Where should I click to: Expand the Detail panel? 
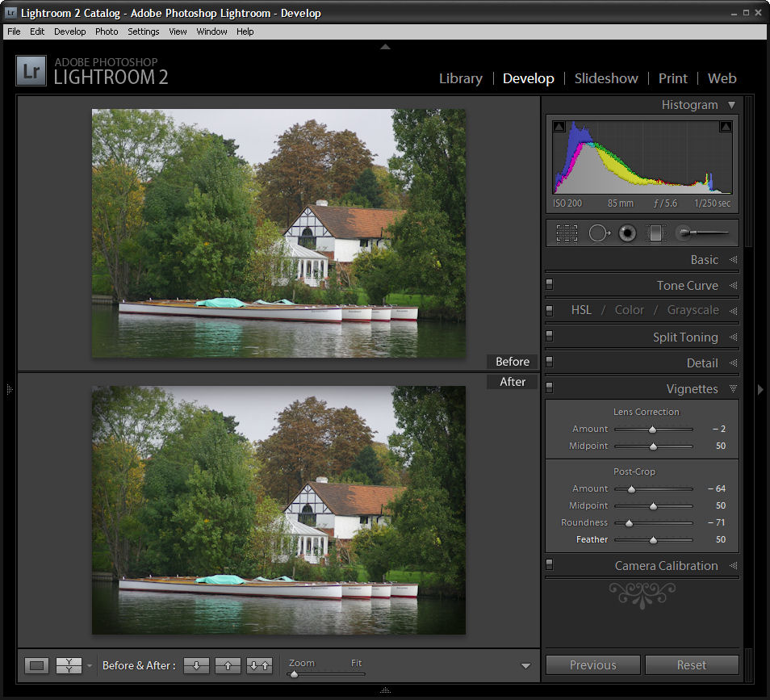pyautogui.click(x=733, y=363)
